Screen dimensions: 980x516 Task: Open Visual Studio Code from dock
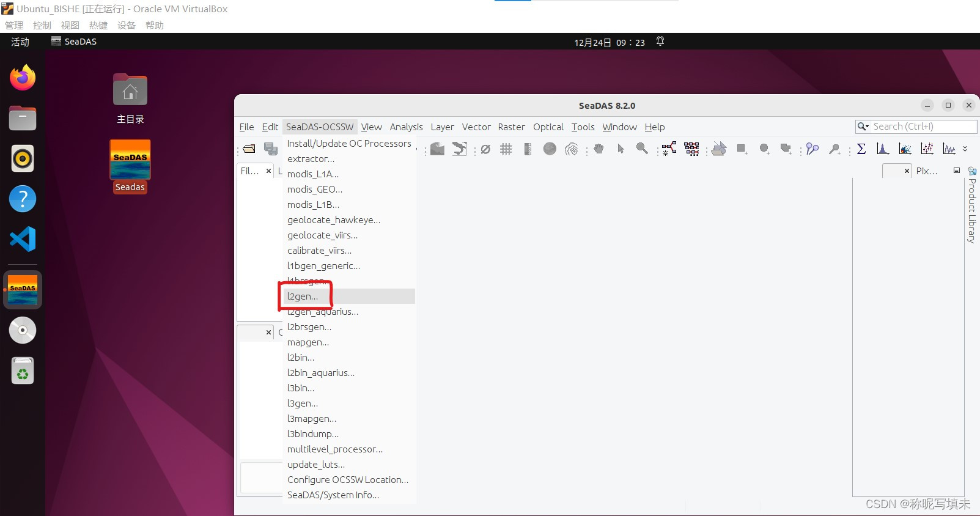tap(23, 239)
